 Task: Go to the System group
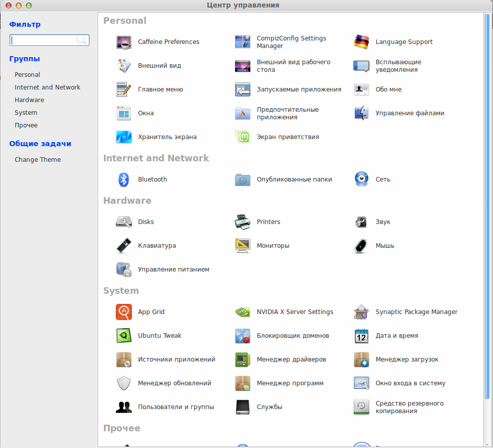(x=26, y=113)
